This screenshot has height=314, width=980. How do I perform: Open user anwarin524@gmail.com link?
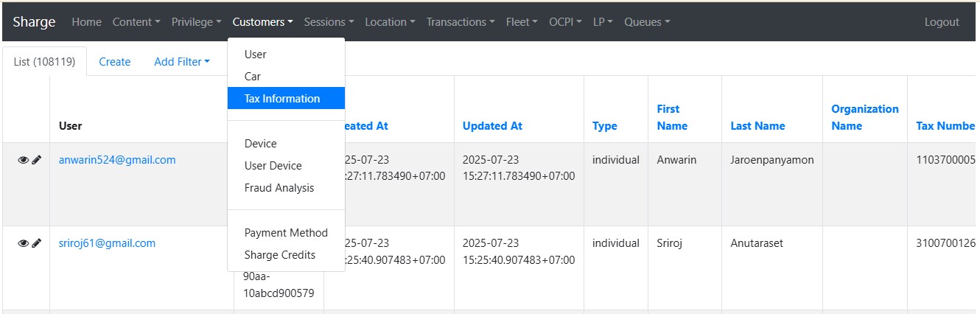[x=117, y=160]
